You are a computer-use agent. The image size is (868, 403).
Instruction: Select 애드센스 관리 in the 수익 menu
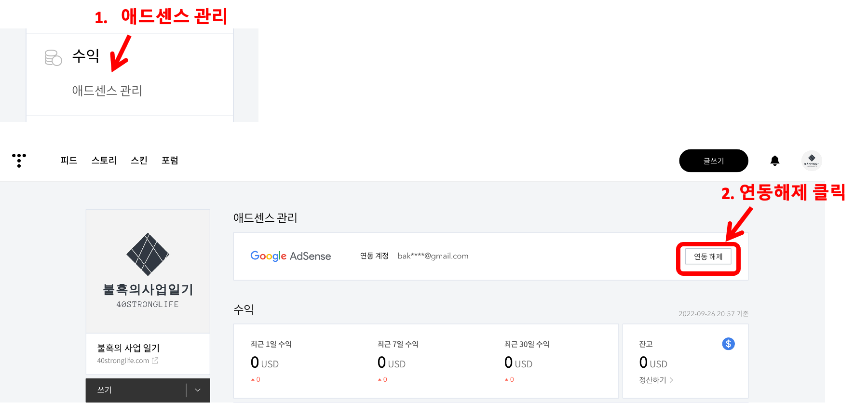(x=107, y=91)
